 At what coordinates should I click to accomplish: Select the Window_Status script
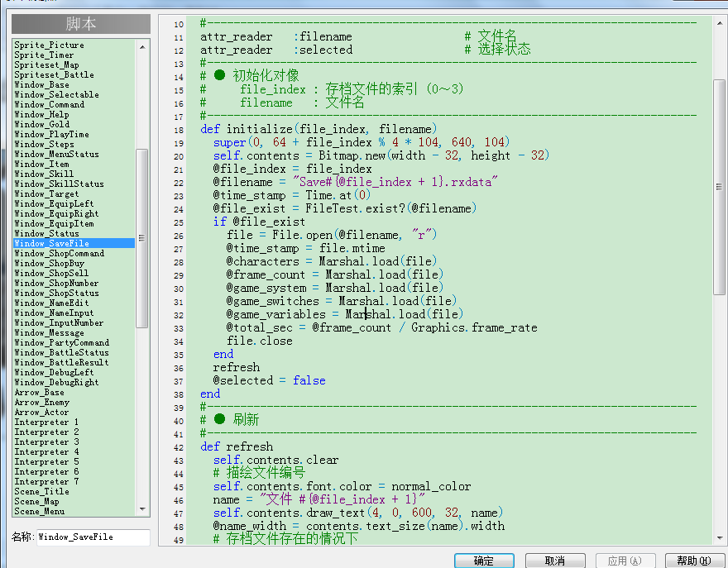click(x=46, y=233)
